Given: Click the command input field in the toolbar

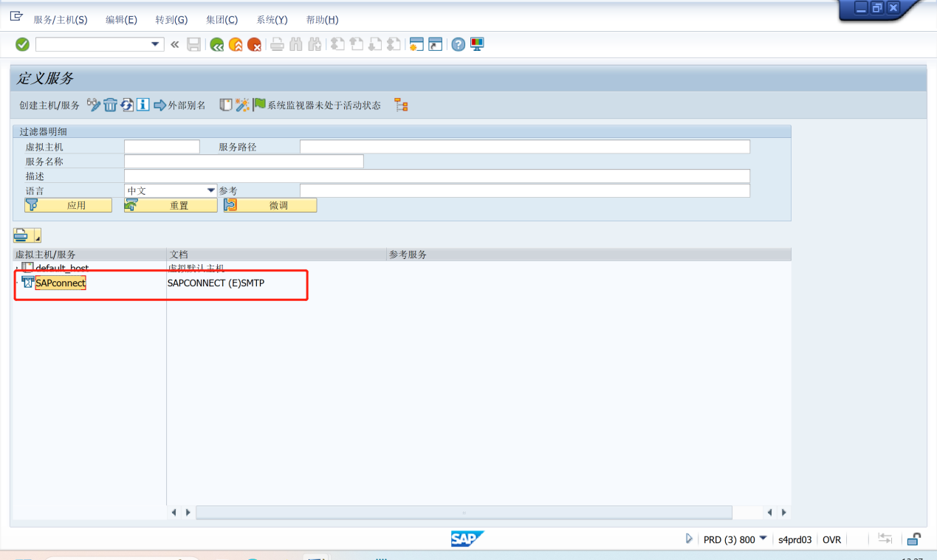Looking at the screenshot, I should tap(93, 44).
